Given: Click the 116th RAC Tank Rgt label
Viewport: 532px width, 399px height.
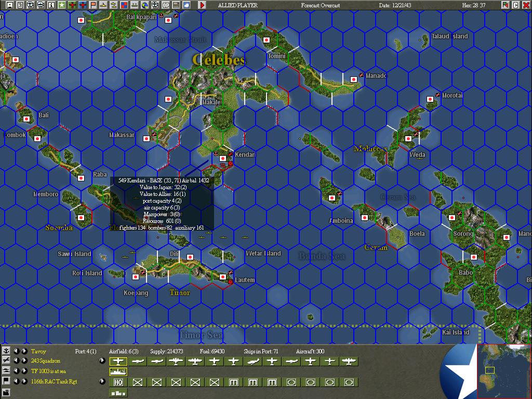Looking at the screenshot, I should pos(54,381).
